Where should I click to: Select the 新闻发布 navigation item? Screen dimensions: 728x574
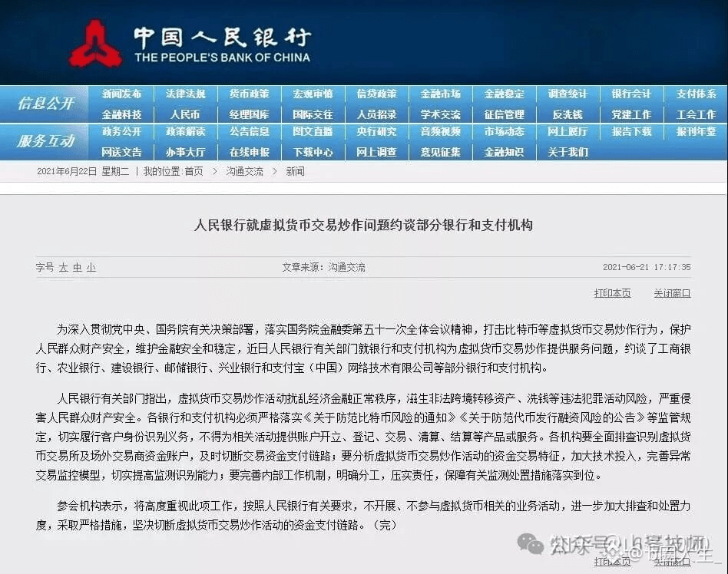tap(121, 94)
